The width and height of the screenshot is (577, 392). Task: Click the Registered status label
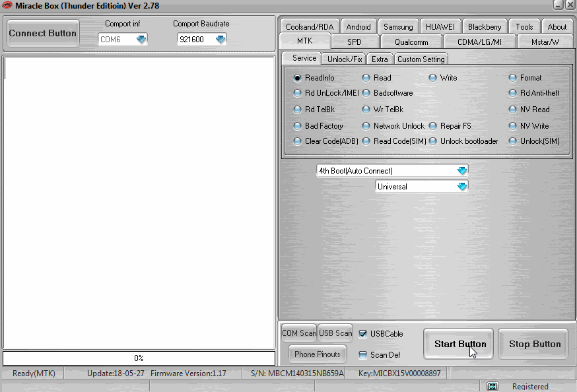pos(530,387)
